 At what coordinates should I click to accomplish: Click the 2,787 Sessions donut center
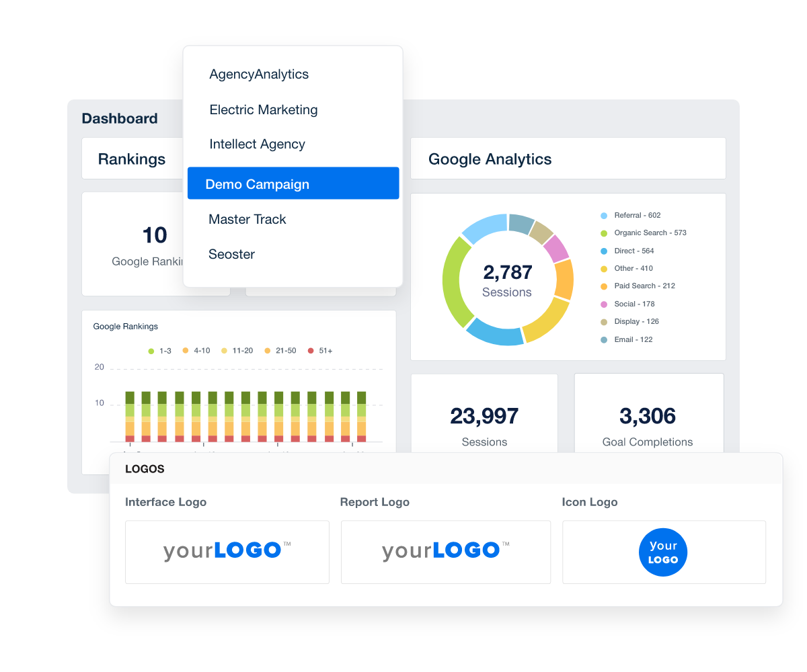tap(508, 280)
